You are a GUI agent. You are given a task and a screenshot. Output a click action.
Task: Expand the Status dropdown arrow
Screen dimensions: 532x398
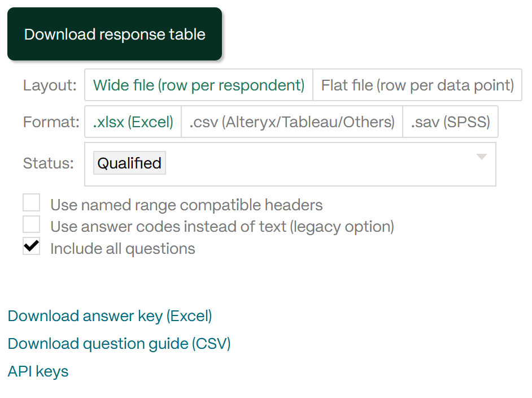click(481, 157)
